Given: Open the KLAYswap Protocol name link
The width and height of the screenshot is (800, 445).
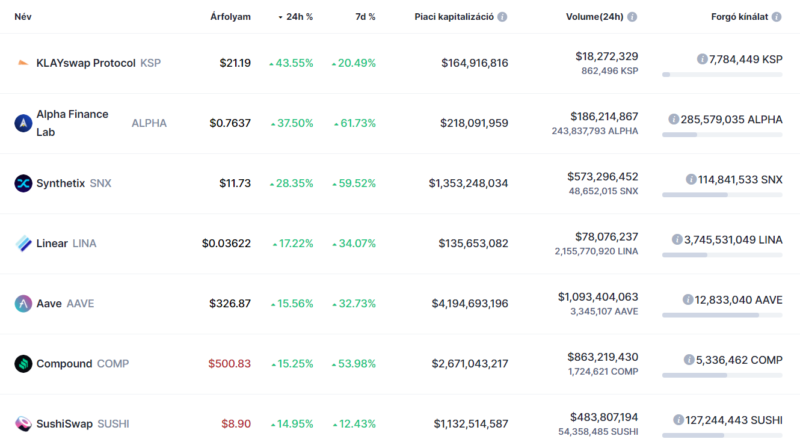Looking at the screenshot, I should click(86, 63).
